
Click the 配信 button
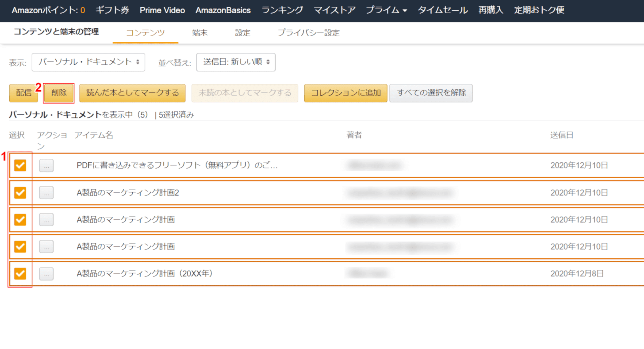pos(23,93)
